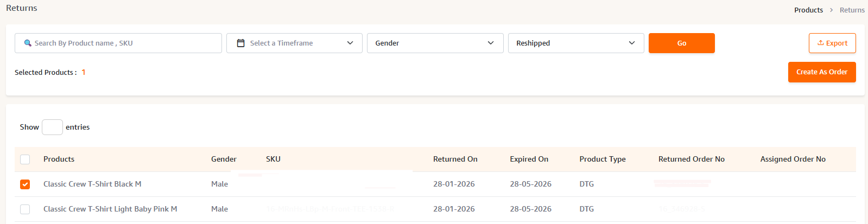Expand the Gender filter dropdown
The width and height of the screenshot is (868, 224).
[x=435, y=43]
